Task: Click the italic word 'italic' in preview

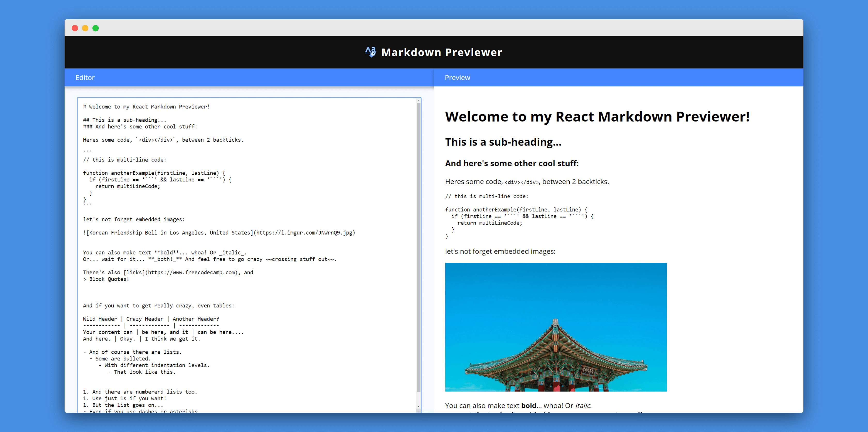Action: coord(583,405)
